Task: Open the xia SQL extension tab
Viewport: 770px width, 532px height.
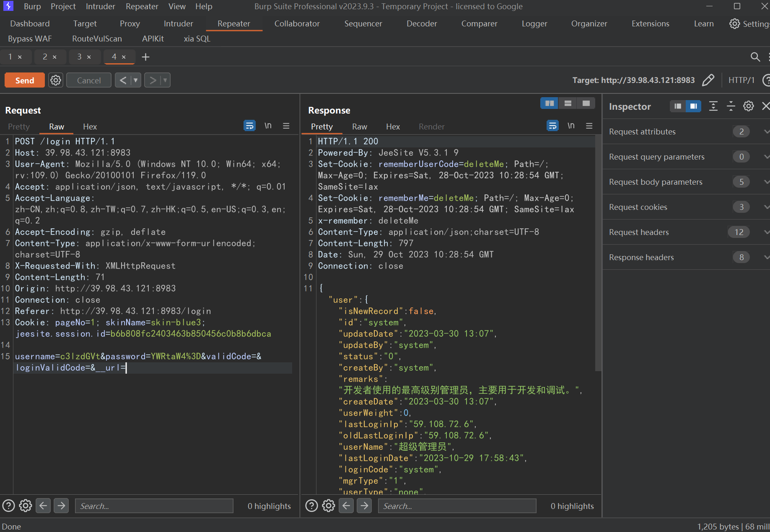Action: (197, 39)
